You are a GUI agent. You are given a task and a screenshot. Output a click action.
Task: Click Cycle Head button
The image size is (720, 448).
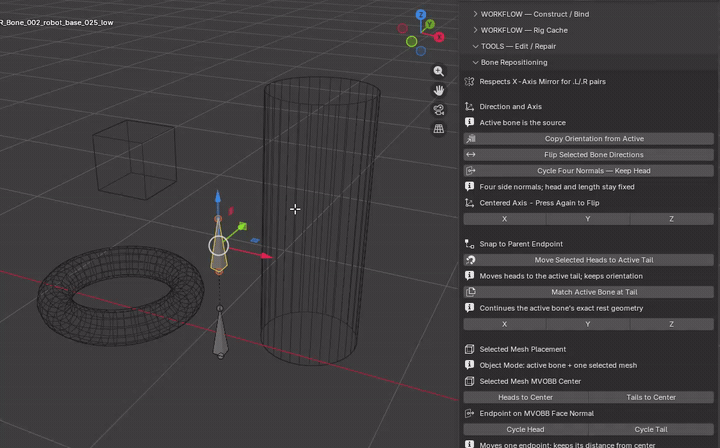[526, 430]
